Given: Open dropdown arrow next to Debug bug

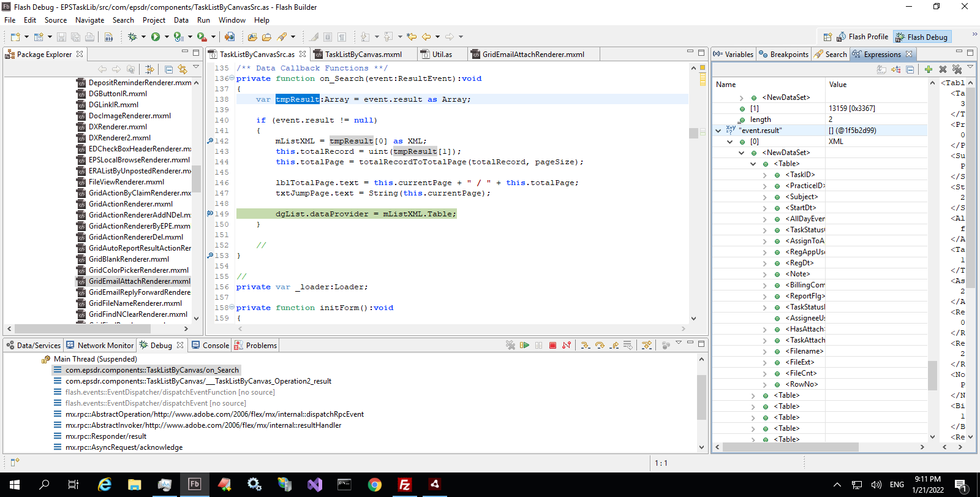Looking at the screenshot, I should pos(143,37).
